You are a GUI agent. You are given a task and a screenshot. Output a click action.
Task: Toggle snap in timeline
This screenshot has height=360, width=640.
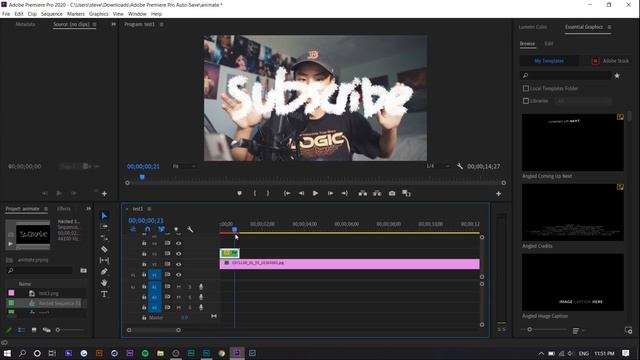click(x=147, y=229)
